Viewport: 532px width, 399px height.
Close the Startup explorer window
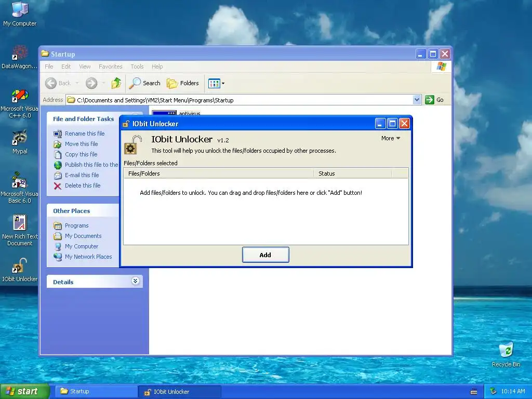click(445, 54)
